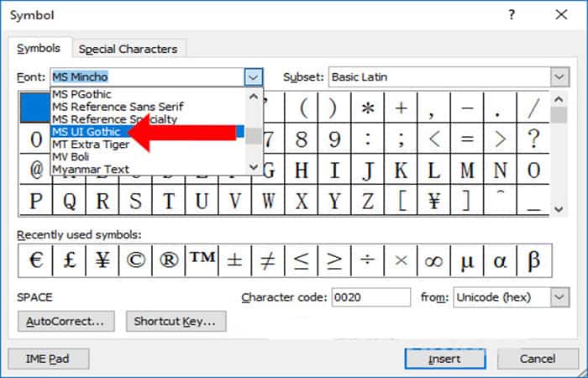Select the asterisk in symbol grid
Image resolution: width=588 pixels, height=378 pixels.
368,108
